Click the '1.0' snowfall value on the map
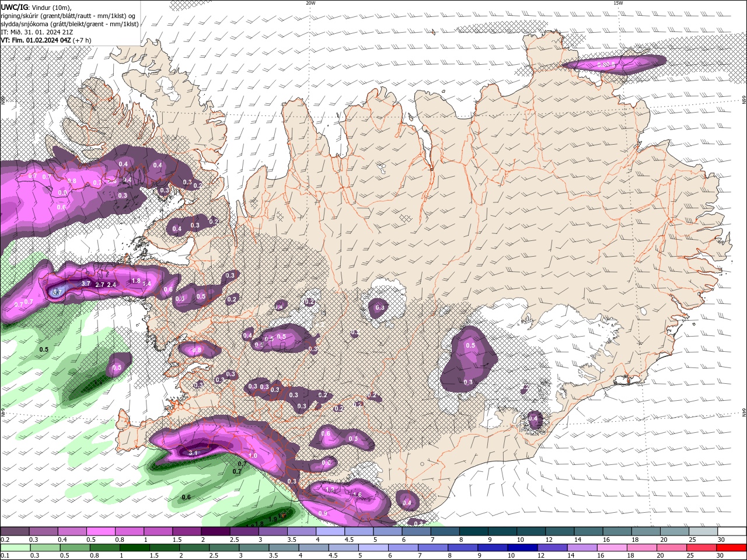This screenshot has width=747, height=560. 253,456
